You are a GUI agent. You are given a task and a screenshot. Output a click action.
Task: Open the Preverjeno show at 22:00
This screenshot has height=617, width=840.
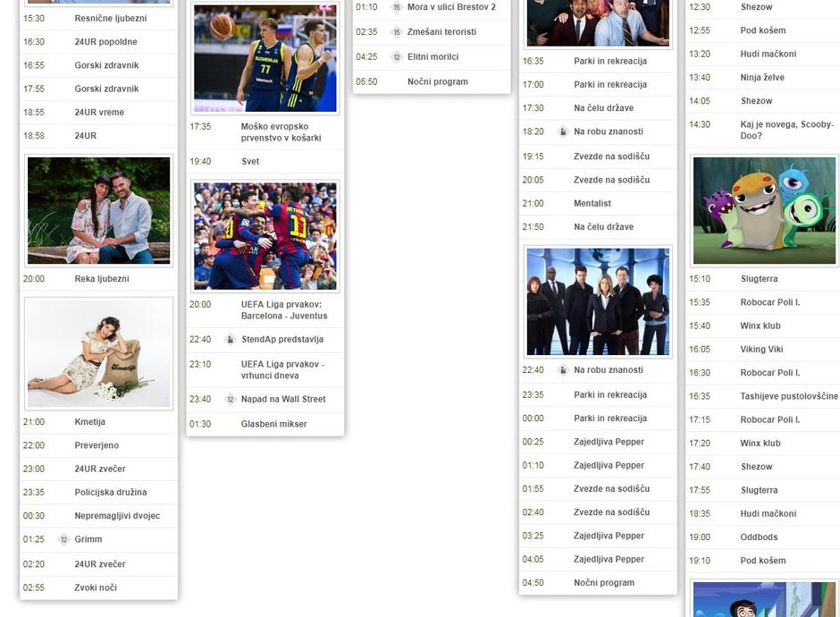pyautogui.click(x=97, y=445)
